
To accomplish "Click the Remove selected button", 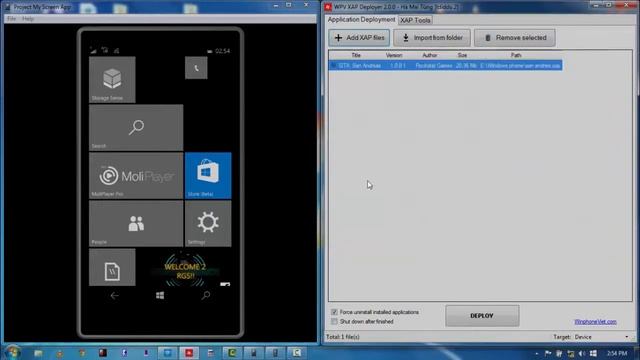I will tap(515, 38).
